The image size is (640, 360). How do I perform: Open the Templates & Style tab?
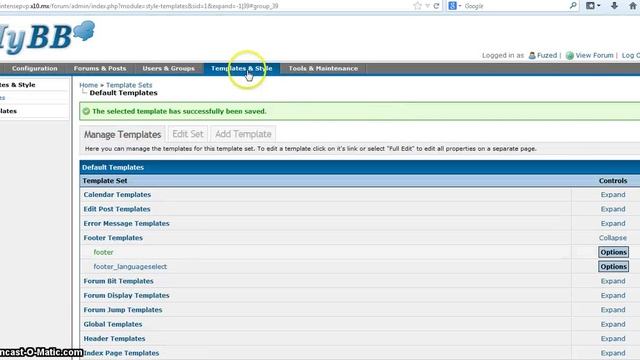pos(242,69)
